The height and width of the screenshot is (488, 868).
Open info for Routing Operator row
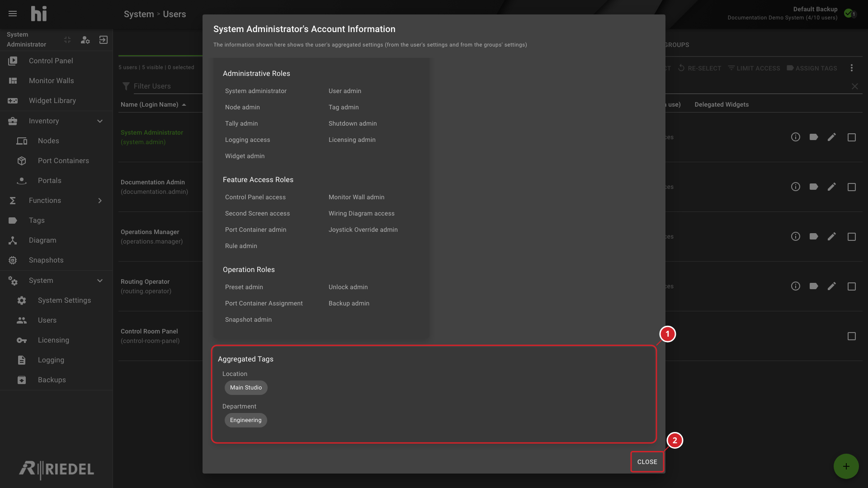(796, 286)
